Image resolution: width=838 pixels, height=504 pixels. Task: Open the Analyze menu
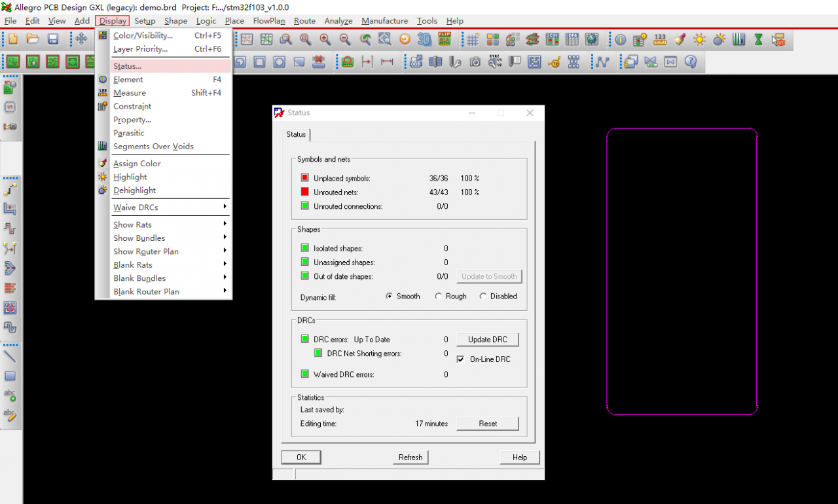[338, 21]
